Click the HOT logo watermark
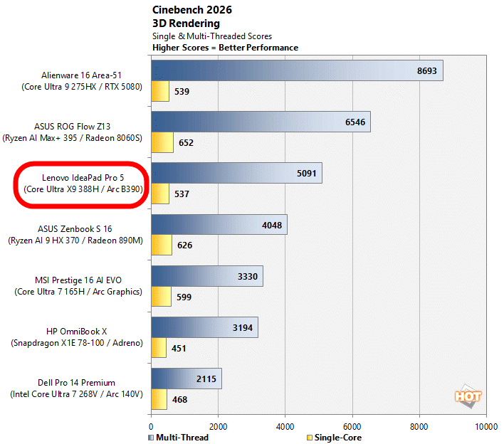504x444 pixels. point(468,398)
